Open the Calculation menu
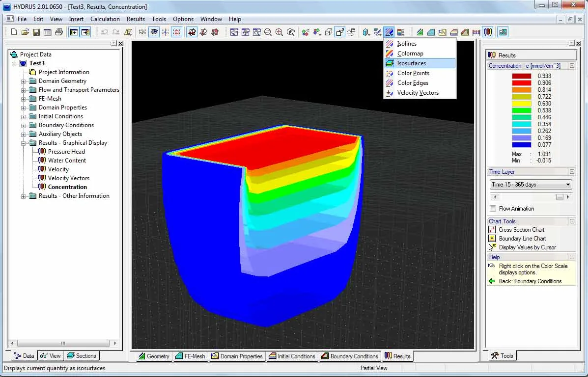This screenshot has height=377, width=588. coord(105,19)
